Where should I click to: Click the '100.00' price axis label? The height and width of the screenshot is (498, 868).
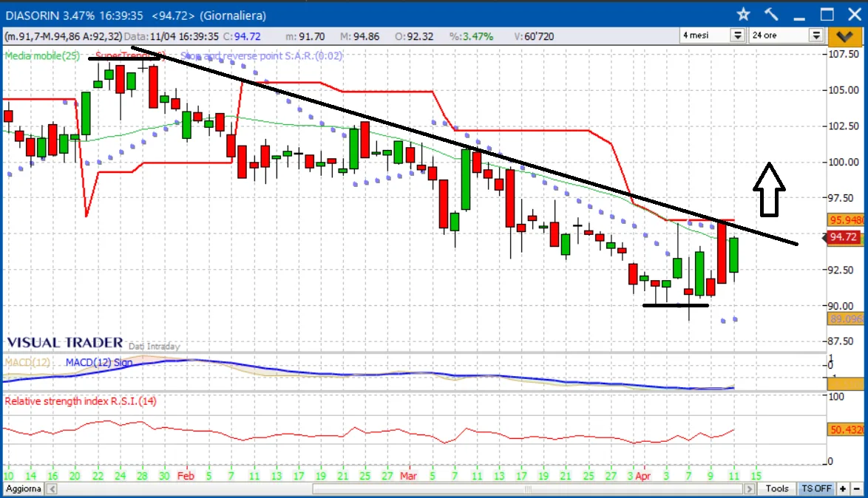[844, 162]
